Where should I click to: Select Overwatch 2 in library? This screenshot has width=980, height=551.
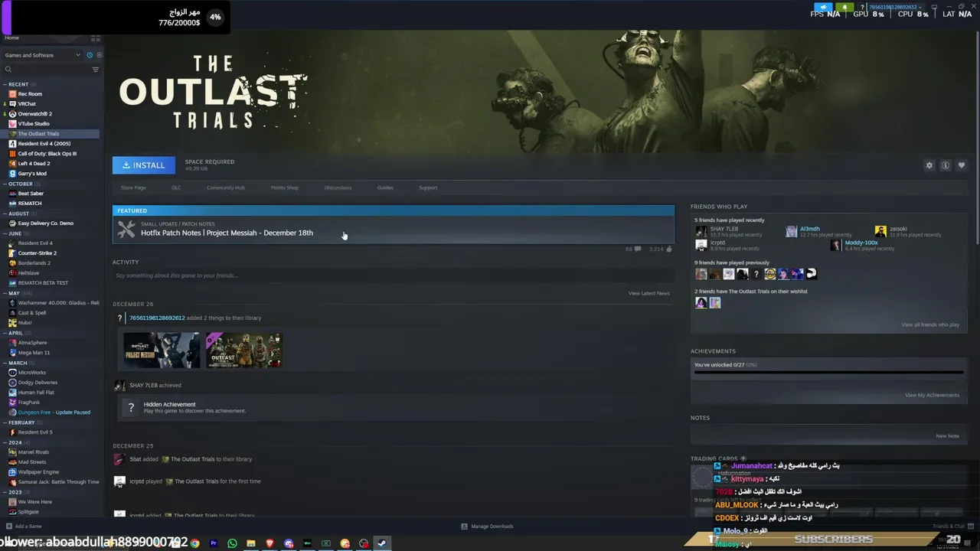pyautogui.click(x=34, y=114)
